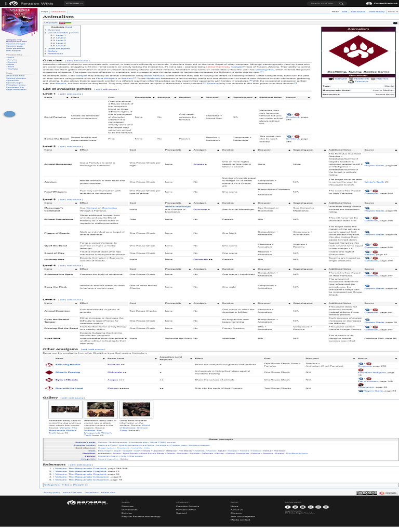399x532 pixels.
Task: Click the Paradox Interactive footer logo
Action: 87,502
